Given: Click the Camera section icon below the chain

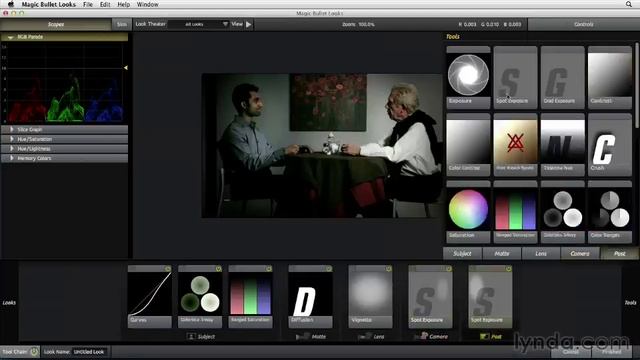Looking at the screenshot, I should click(421, 336).
